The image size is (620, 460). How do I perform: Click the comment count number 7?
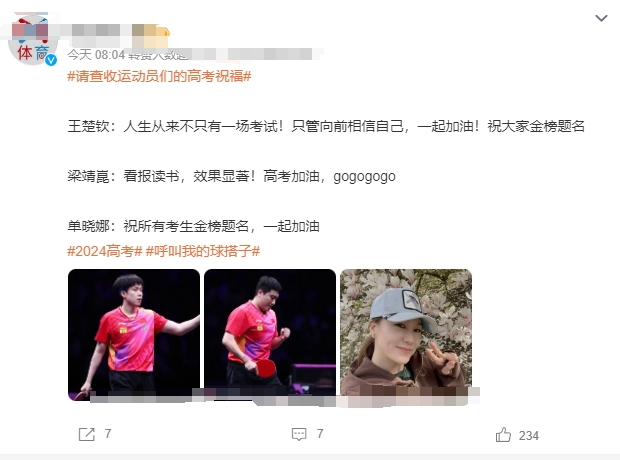320,434
